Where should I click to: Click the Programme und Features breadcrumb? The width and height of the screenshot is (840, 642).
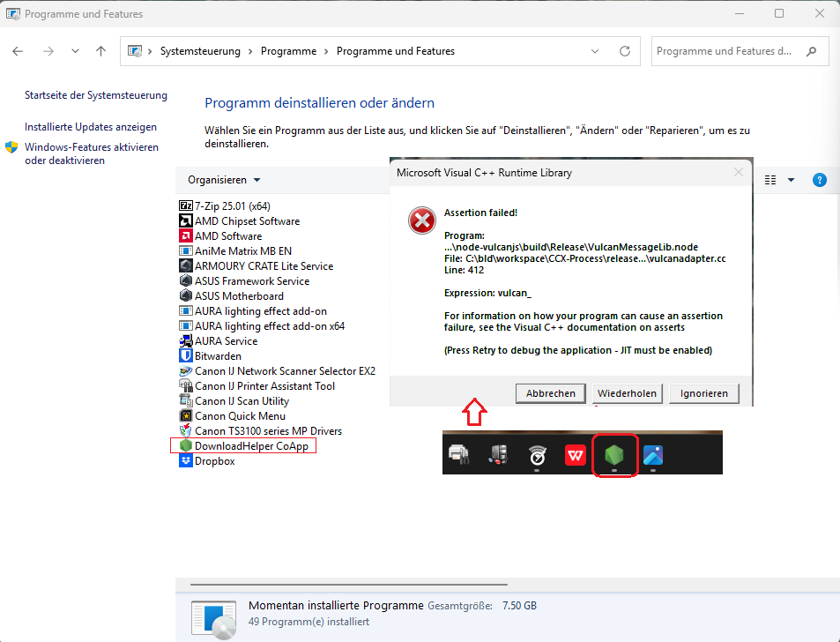(x=396, y=51)
